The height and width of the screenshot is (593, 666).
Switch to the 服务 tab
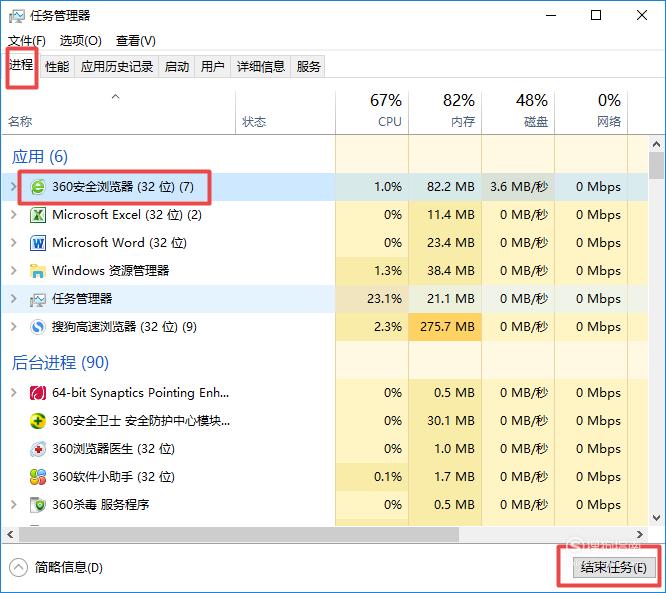pyautogui.click(x=308, y=67)
